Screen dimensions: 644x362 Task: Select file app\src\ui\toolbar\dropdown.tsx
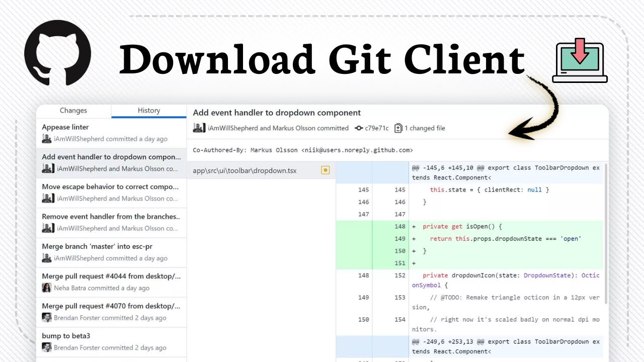click(x=261, y=170)
